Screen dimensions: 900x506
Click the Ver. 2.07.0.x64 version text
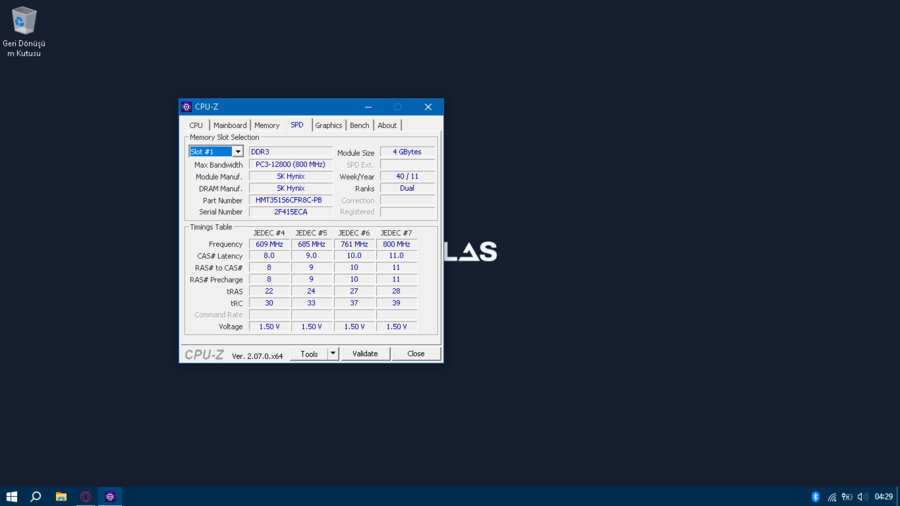pyautogui.click(x=257, y=356)
